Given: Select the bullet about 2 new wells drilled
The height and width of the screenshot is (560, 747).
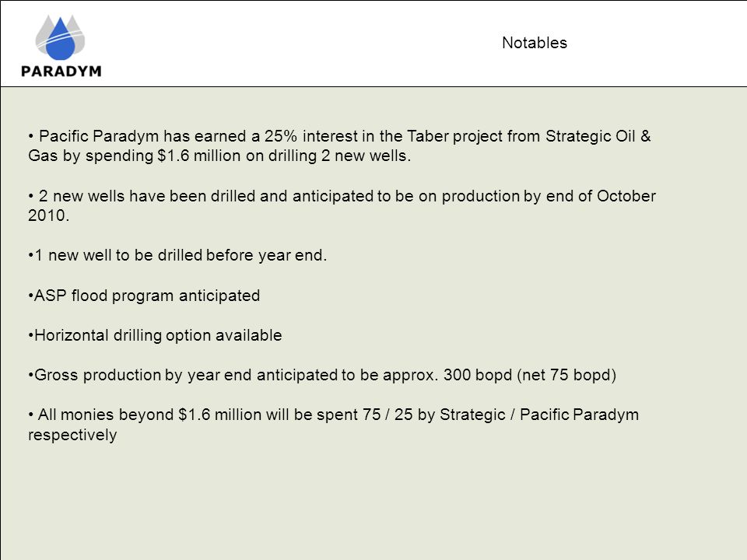Looking at the screenshot, I should click(342, 205).
